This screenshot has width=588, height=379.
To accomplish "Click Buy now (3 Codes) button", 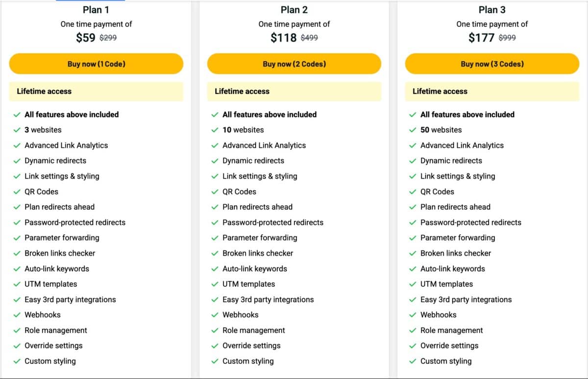I will 492,64.
